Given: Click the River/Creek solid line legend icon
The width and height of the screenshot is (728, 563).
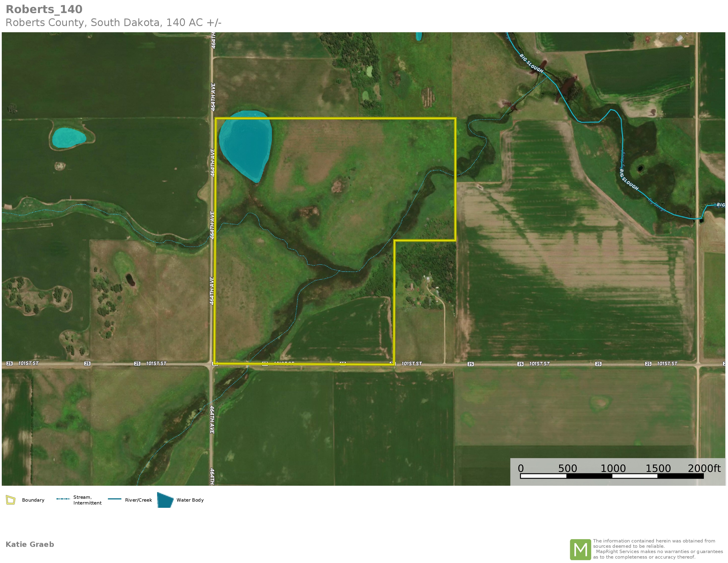Looking at the screenshot, I should [114, 499].
